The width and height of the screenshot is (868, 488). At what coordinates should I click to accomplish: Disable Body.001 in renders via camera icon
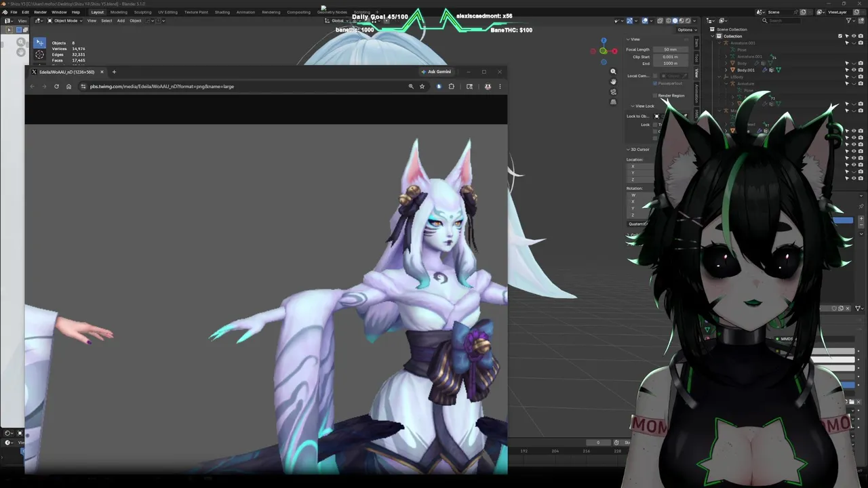pos(861,70)
